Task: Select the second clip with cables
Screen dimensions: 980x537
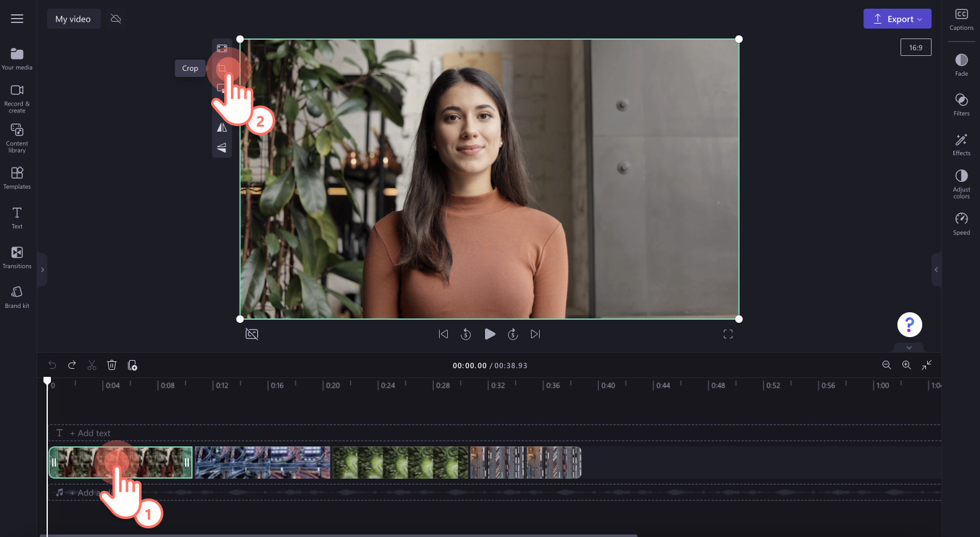Action: [x=263, y=463]
